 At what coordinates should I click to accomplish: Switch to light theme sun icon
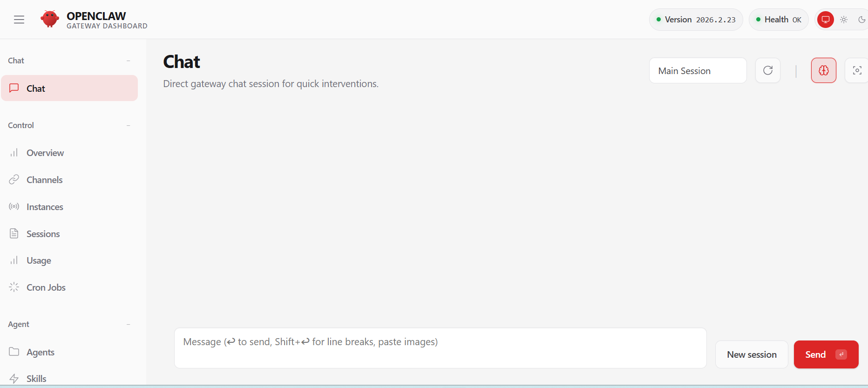tap(844, 20)
